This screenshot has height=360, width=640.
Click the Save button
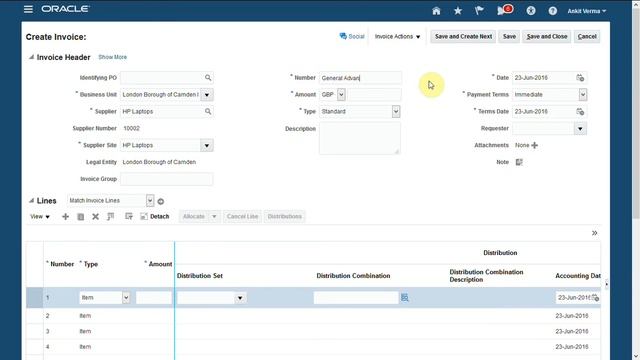[x=509, y=36]
